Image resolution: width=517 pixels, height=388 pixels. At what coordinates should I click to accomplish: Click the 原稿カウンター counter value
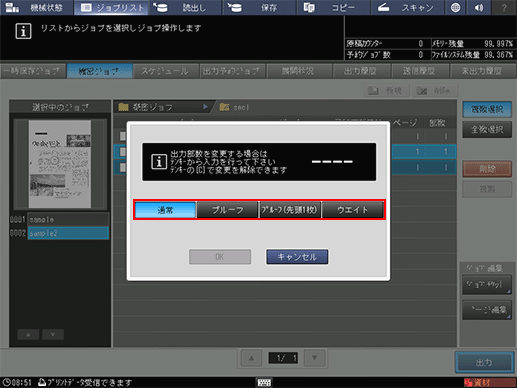coord(421,44)
